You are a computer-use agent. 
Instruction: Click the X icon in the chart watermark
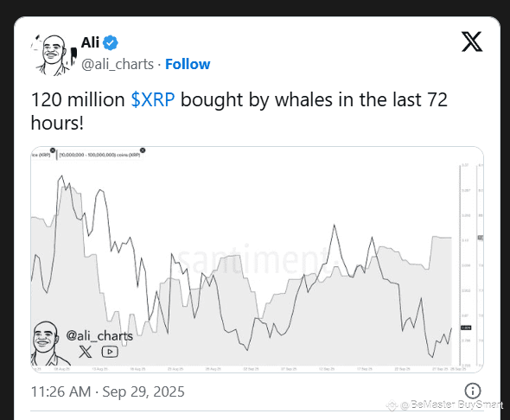pyautogui.click(x=86, y=352)
